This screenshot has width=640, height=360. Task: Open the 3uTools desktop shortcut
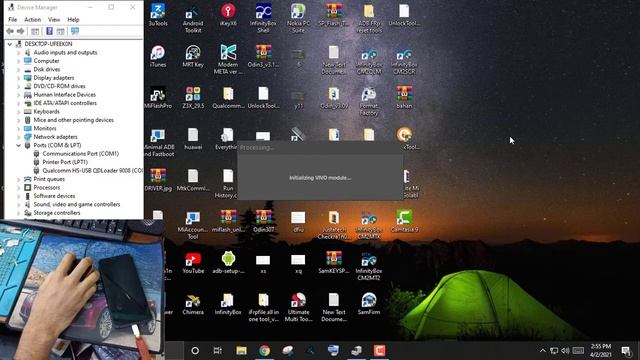[158, 15]
